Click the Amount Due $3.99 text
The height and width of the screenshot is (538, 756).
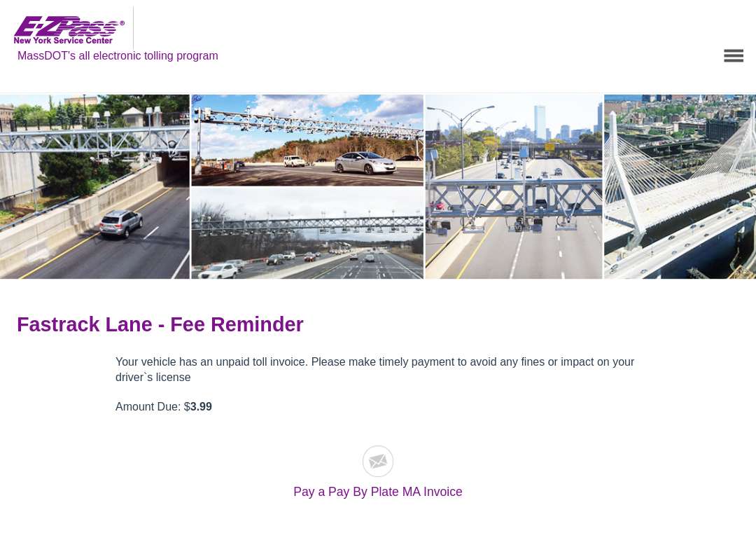(x=163, y=407)
